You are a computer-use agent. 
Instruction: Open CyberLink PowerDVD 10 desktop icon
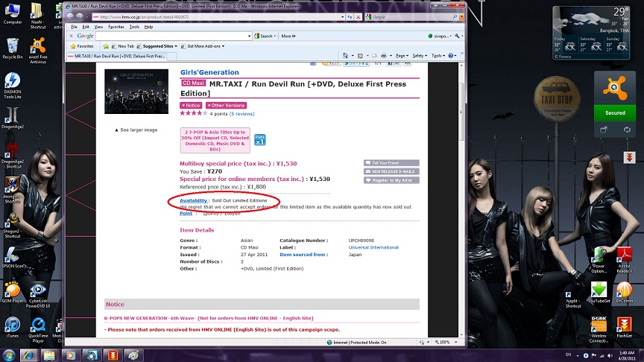(x=38, y=295)
